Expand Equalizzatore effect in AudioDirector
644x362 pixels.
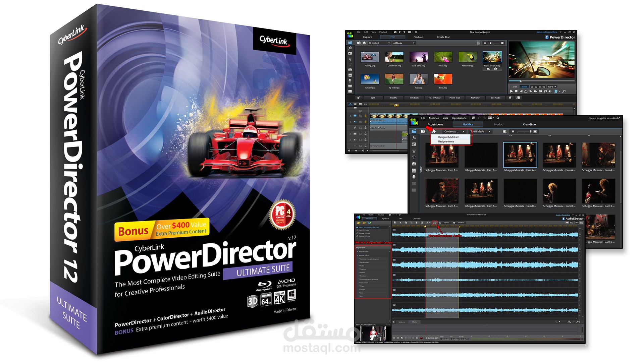point(359,262)
